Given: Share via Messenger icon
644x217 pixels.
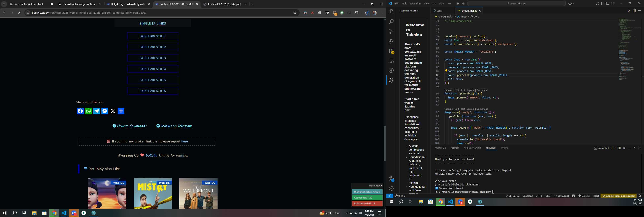Looking at the screenshot, I should 105,111.
